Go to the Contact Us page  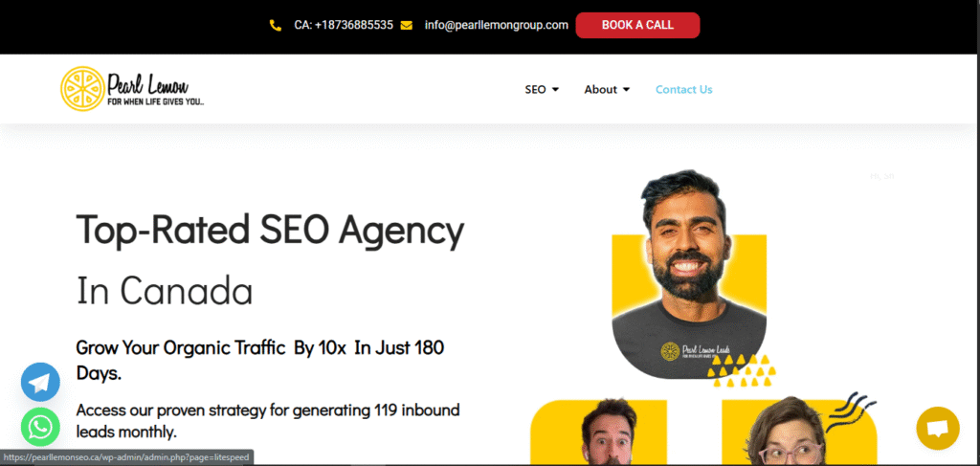pos(683,89)
